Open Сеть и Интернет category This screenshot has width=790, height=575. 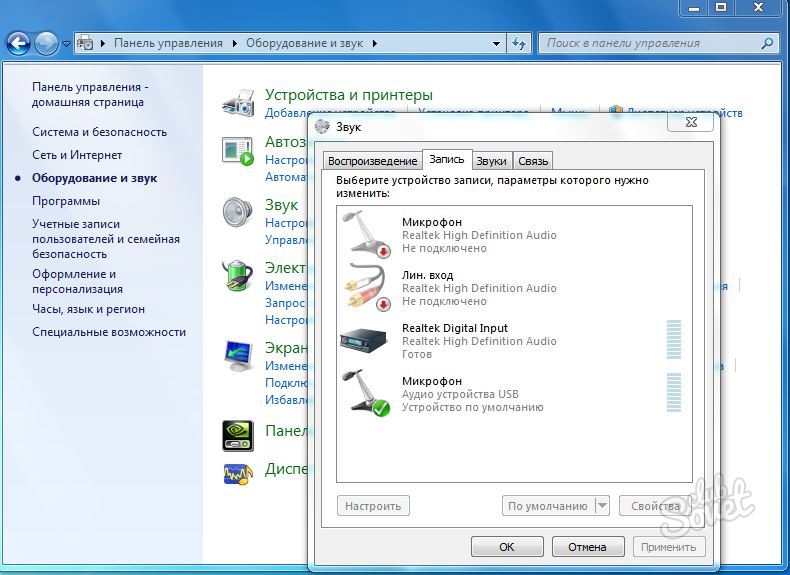[77, 155]
